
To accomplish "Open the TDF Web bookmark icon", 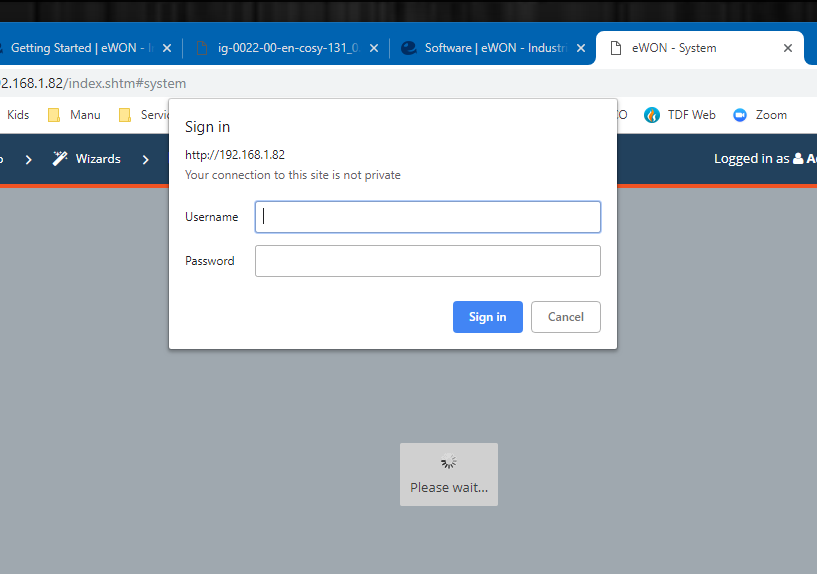I will click(652, 115).
